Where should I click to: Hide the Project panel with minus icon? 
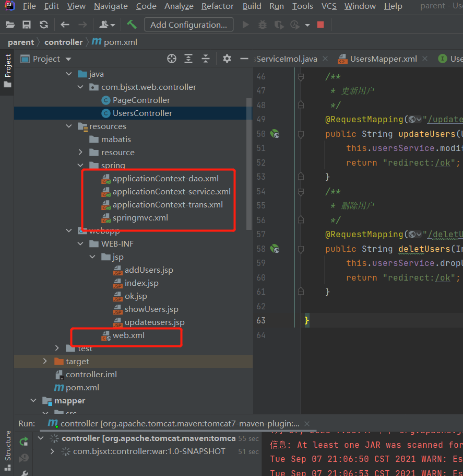[x=244, y=59]
